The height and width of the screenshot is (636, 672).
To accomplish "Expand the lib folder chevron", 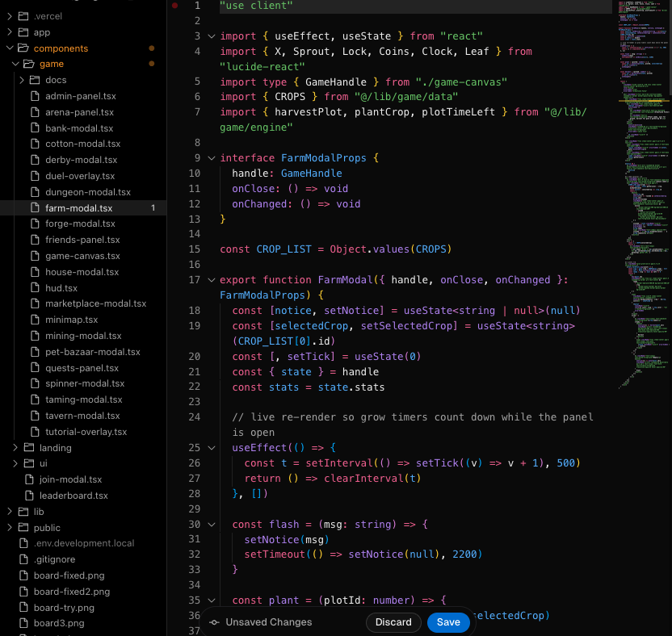I will (10, 512).
